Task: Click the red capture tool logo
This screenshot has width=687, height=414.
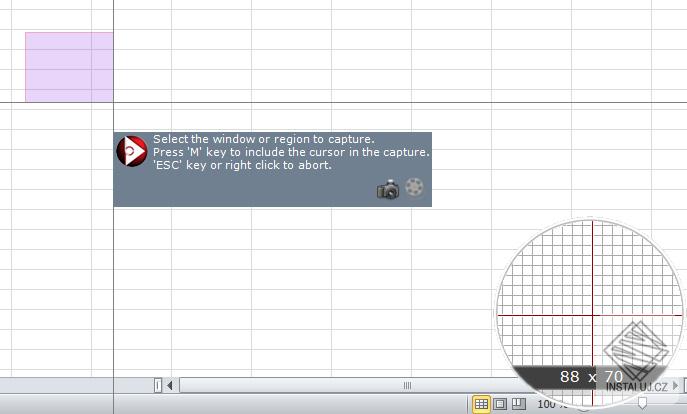Action: [x=131, y=151]
